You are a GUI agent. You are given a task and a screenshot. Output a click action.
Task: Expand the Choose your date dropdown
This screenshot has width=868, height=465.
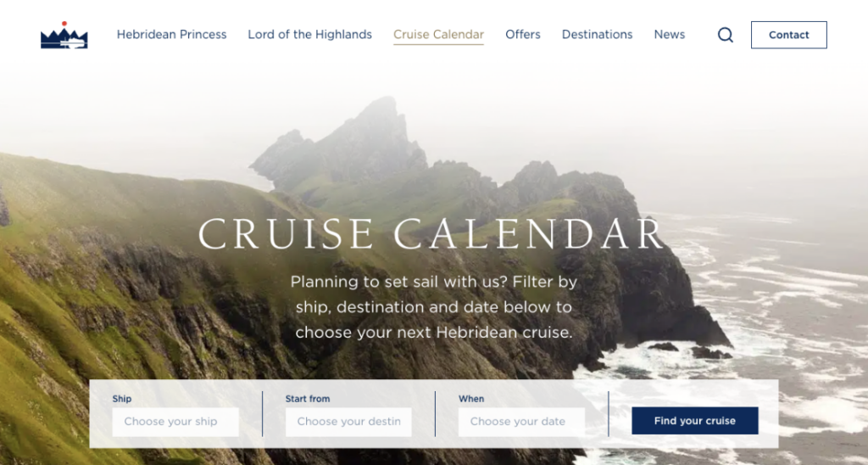[x=521, y=422]
